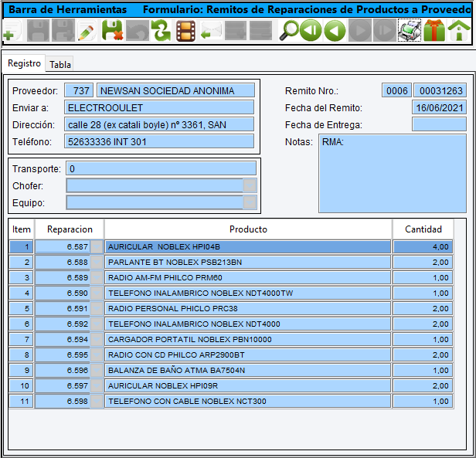Switch to the Tabla tab
The height and width of the screenshot is (458, 476).
click(x=60, y=65)
